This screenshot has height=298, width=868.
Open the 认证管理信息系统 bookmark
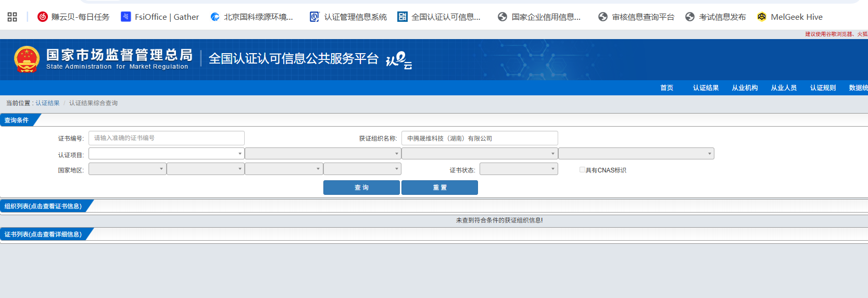click(x=348, y=17)
